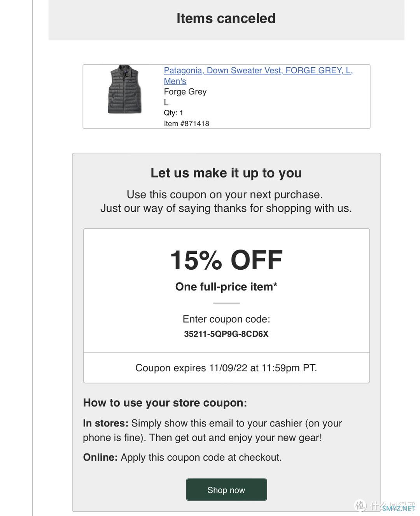420x516 pixels.
Task: Click the coupon expires 11/09/22 notice
Action: coord(226,368)
